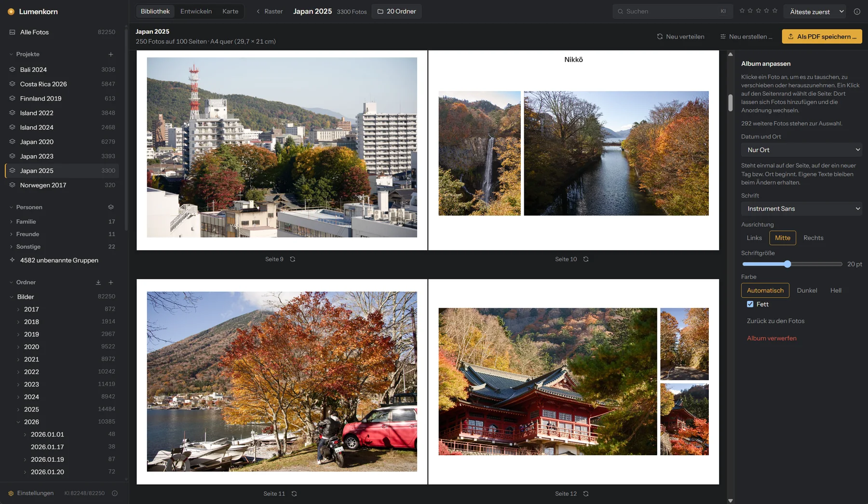
Task: Open the Älteste zuerst sort dropdown
Action: click(815, 12)
